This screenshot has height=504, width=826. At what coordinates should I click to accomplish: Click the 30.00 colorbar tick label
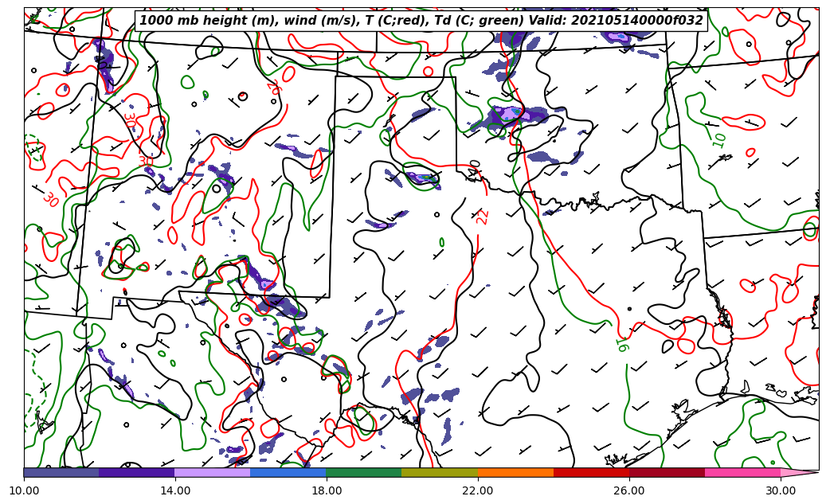(x=781, y=490)
